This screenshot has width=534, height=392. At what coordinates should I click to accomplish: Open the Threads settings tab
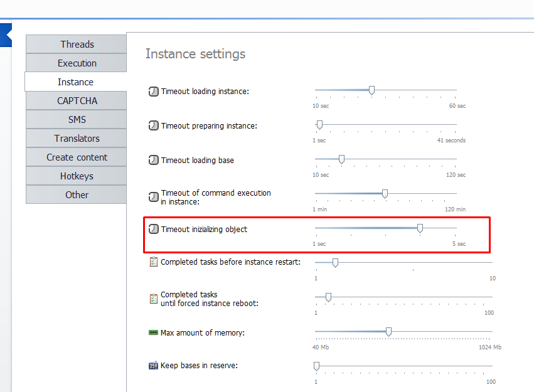tap(77, 45)
